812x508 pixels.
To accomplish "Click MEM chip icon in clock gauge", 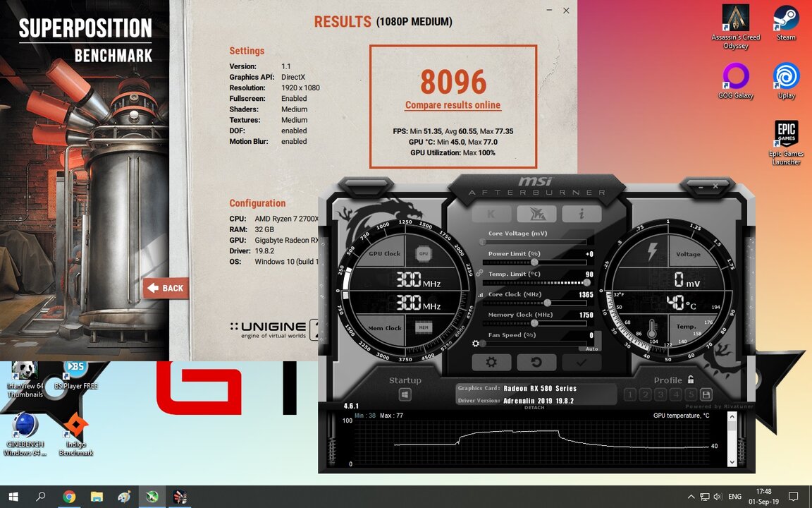I will pyautogui.click(x=423, y=327).
